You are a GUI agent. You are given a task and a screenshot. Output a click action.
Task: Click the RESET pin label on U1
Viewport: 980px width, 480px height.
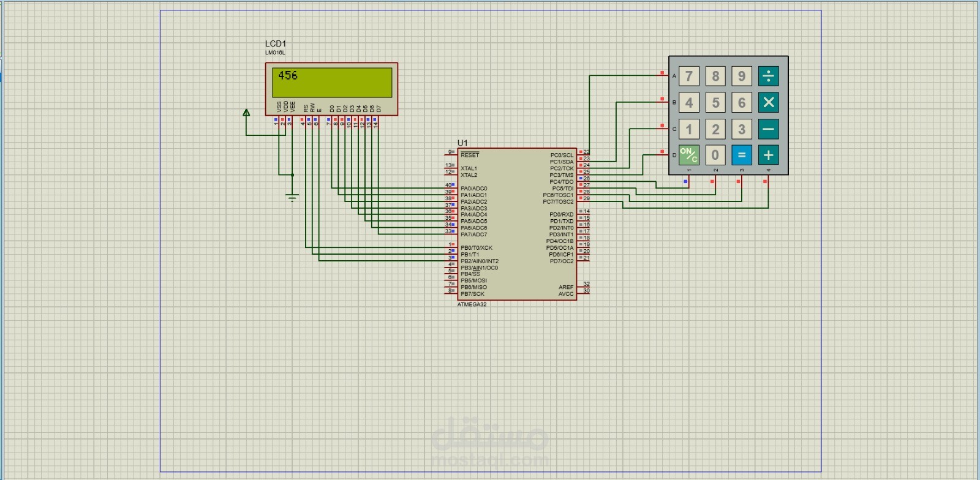coord(470,155)
